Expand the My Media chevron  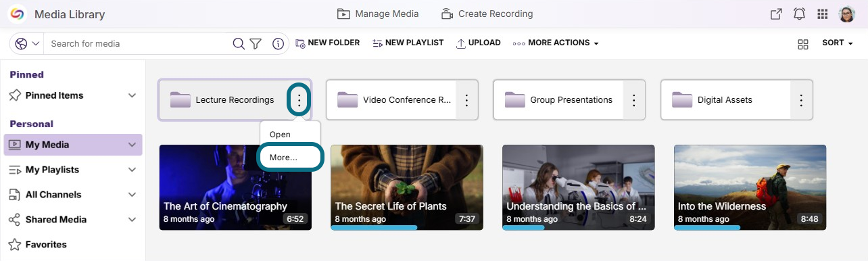tap(132, 145)
